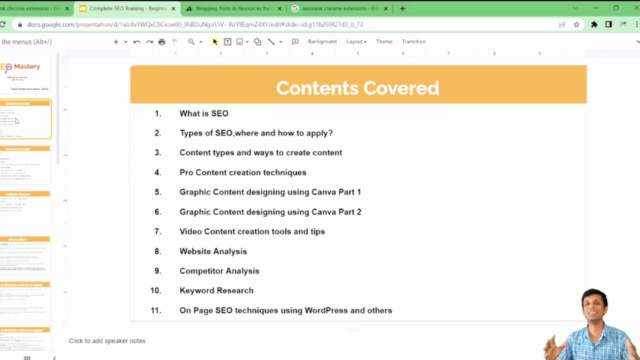Screen dimensions: 640x360
Task: Click Video Content creation tools and tips
Action: click(x=252, y=231)
